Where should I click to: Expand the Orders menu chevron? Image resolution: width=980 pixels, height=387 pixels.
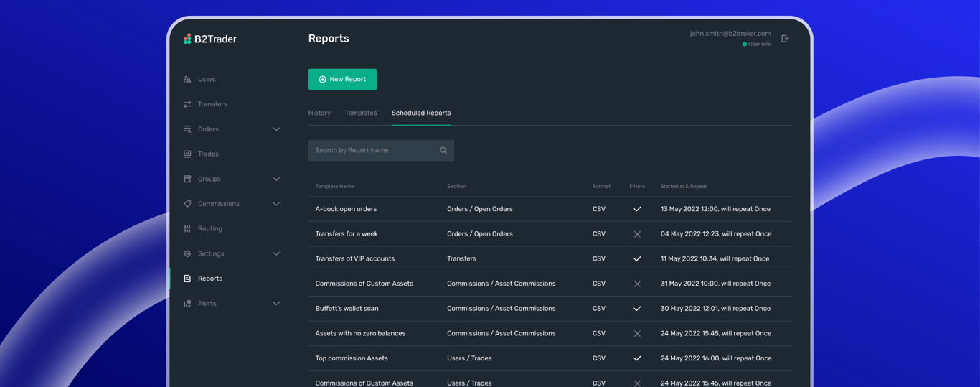click(x=276, y=129)
